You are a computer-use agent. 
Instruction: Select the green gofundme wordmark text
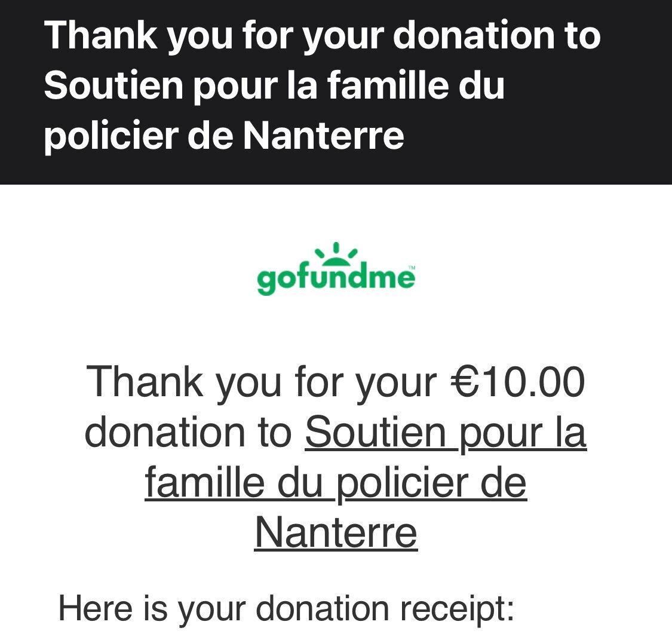pyautogui.click(x=336, y=278)
